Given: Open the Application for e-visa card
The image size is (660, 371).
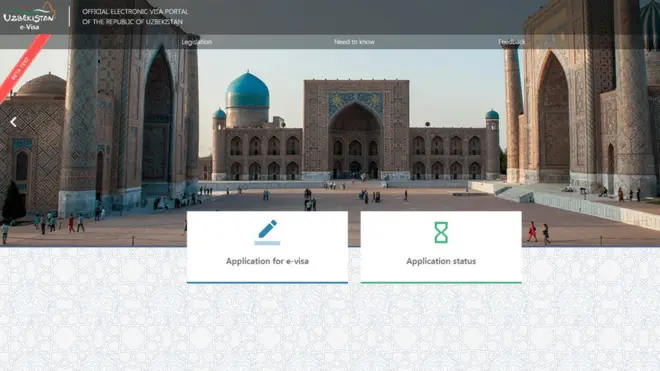Looking at the screenshot, I should tap(267, 247).
